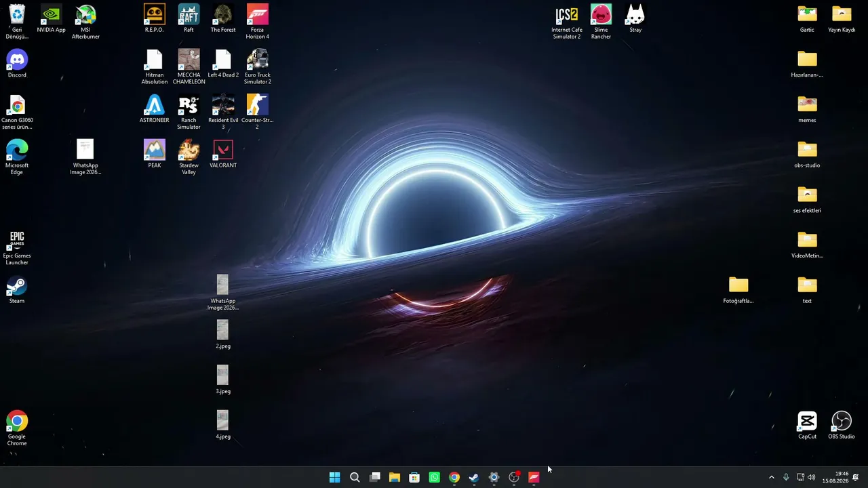Open Microsoft Store from the taskbar

point(414,477)
